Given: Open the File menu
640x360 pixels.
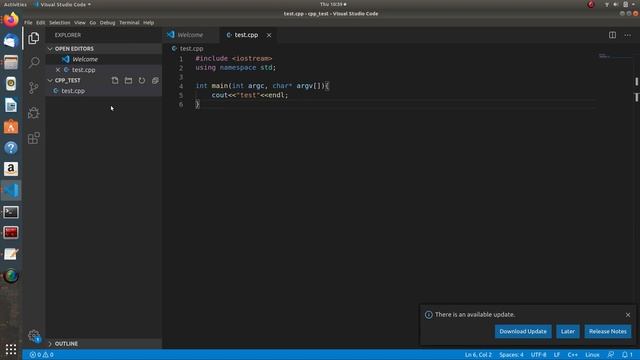Looking at the screenshot, I should (x=28, y=23).
